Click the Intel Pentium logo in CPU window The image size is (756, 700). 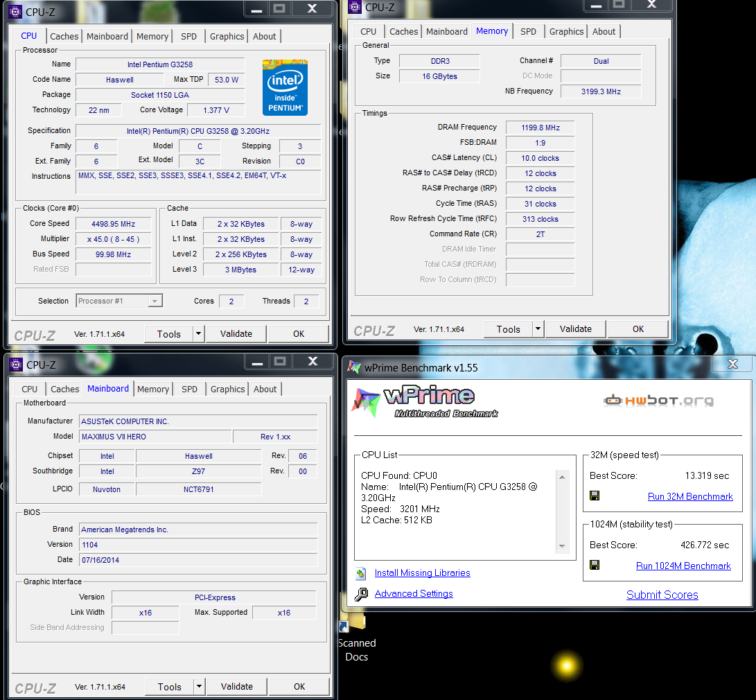click(285, 87)
